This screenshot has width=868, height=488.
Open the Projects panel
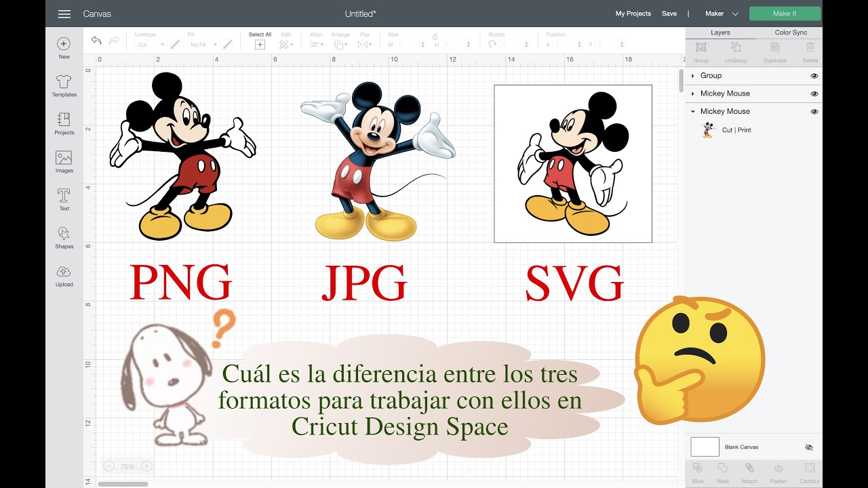(x=64, y=124)
